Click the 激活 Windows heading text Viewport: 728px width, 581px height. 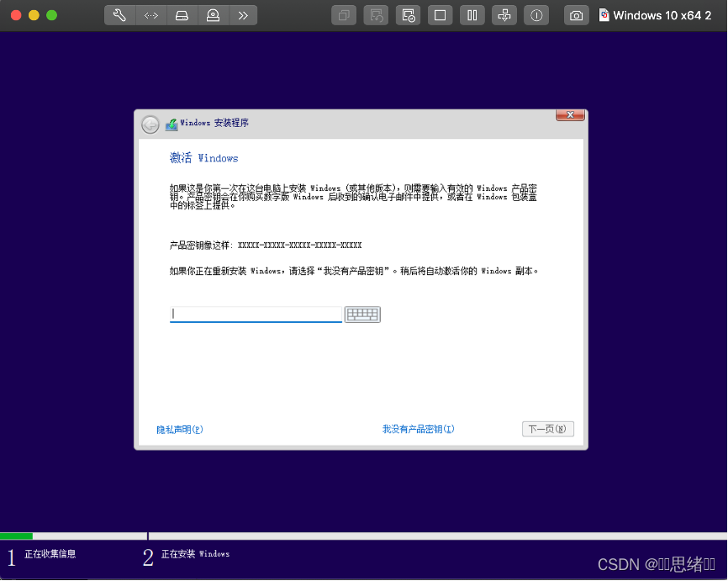click(203, 158)
